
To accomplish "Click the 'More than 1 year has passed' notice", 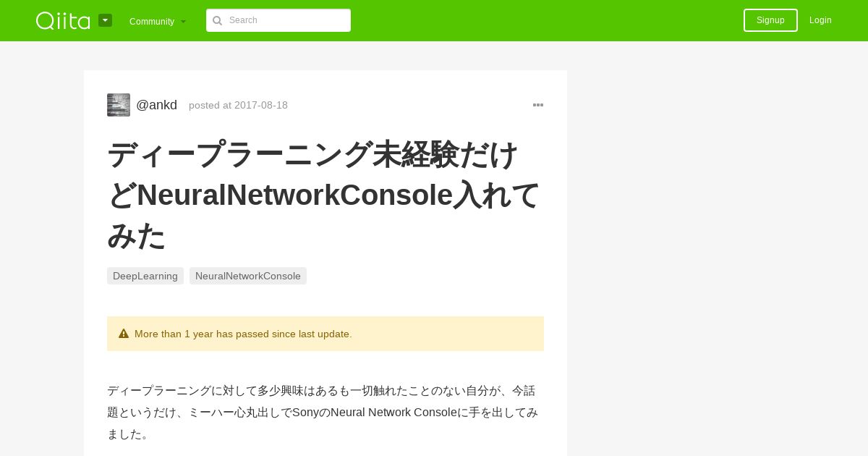I will point(325,334).
